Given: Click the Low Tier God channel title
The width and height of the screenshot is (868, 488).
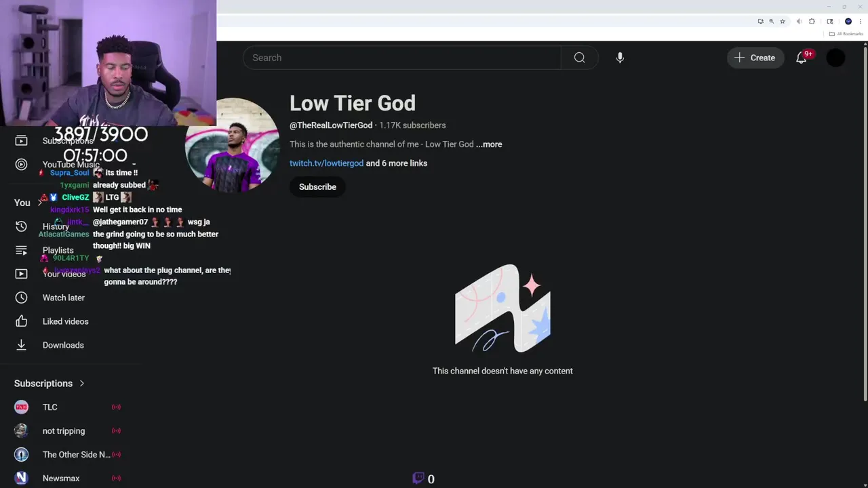Looking at the screenshot, I should (x=353, y=103).
